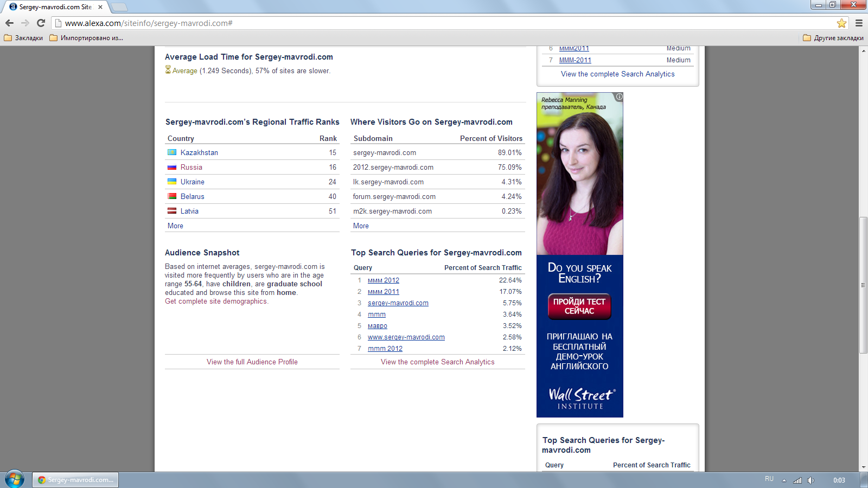
Task: Open a new tab button
Action: click(x=119, y=7)
